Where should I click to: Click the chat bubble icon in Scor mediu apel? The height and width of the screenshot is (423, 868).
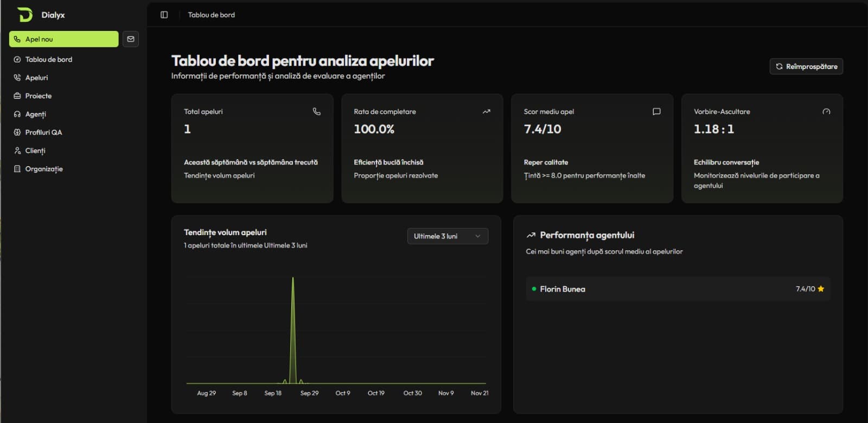click(x=656, y=111)
